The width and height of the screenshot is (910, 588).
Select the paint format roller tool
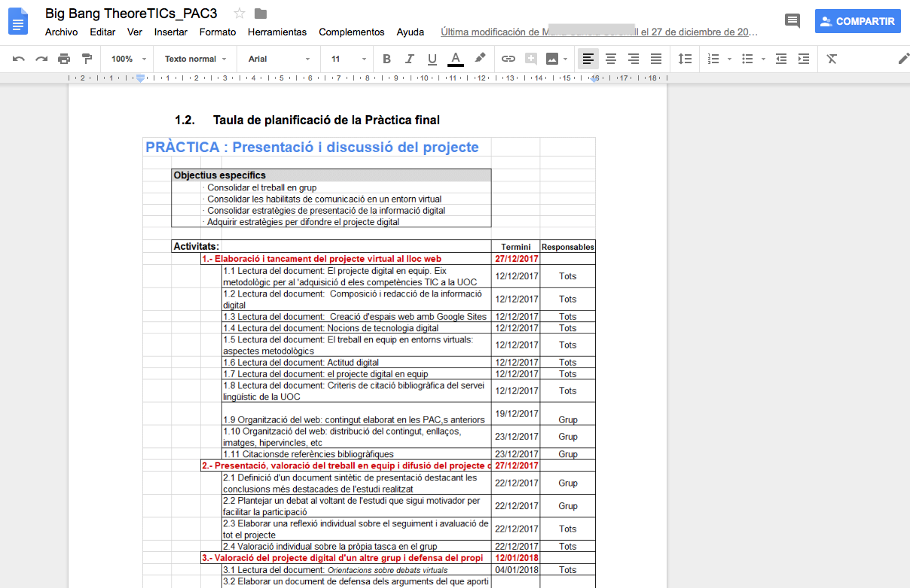[87, 59]
